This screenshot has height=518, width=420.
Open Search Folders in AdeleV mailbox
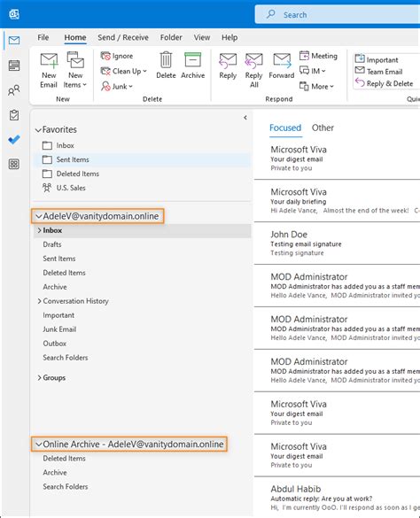(142, 358)
